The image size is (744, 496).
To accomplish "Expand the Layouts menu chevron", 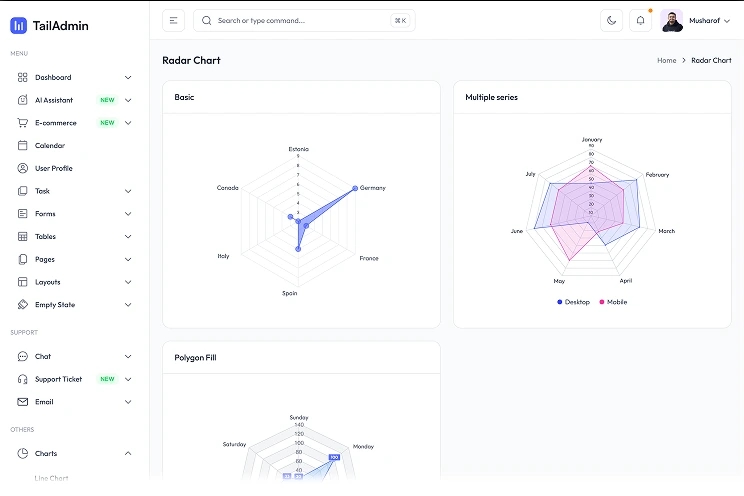I will pyautogui.click(x=128, y=282).
